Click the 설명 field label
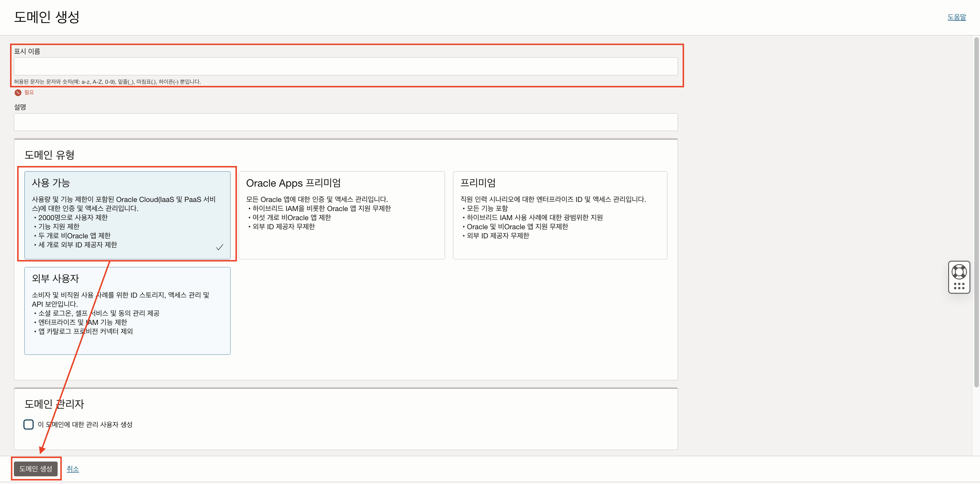The height and width of the screenshot is (484, 980). pyautogui.click(x=20, y=107)
